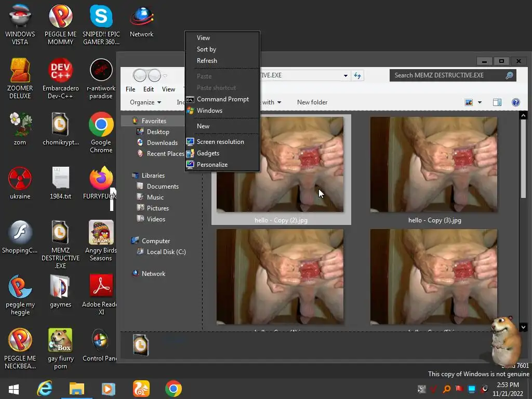Launch the media player taskbar icon
Viewport: 532px width, 399px height.
109,389
